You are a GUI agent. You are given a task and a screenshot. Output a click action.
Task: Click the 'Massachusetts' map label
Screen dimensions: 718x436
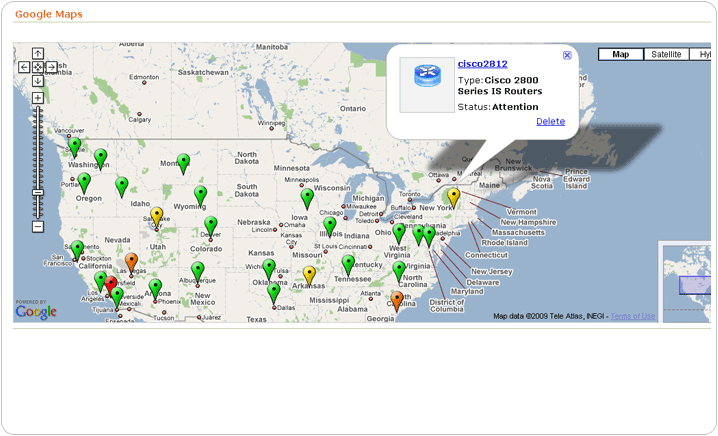pyautogui.click(x=518, y=232)
